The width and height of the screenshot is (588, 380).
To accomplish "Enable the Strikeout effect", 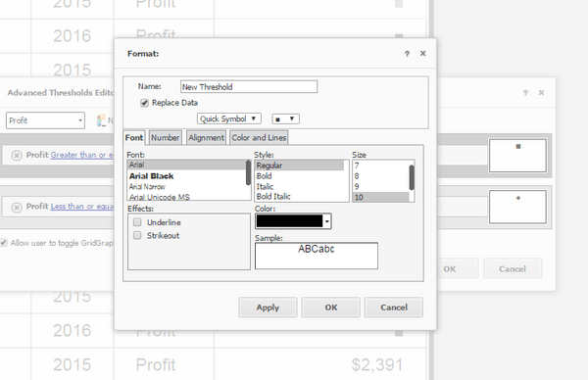I will coord(137,235).
